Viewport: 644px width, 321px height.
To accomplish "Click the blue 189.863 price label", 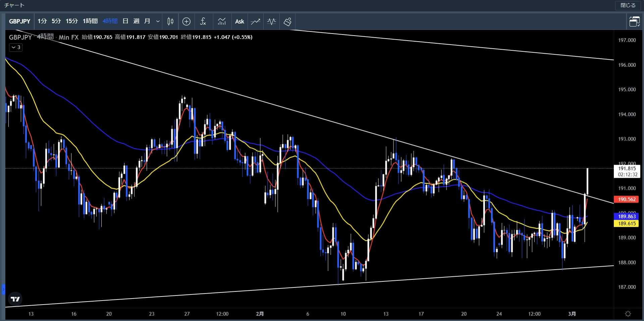I will coord(627,216).
